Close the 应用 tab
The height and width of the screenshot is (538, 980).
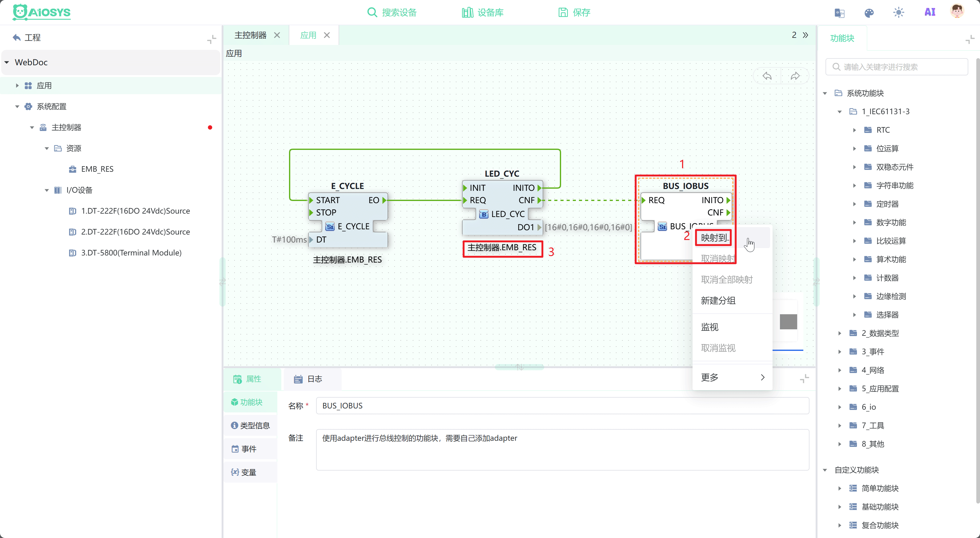(x=327, y=35)
